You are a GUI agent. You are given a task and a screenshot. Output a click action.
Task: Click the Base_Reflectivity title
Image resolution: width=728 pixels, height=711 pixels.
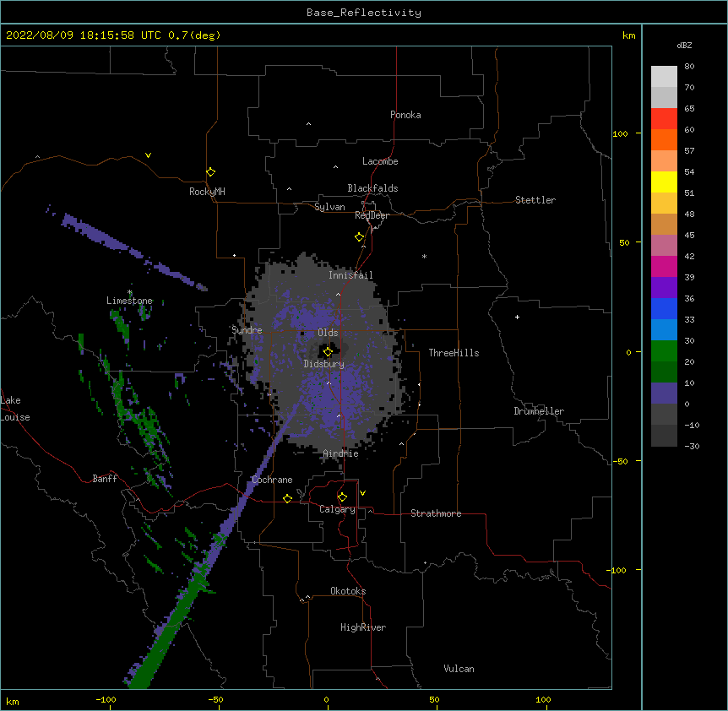pyautogui.click(x=364, y=13)
